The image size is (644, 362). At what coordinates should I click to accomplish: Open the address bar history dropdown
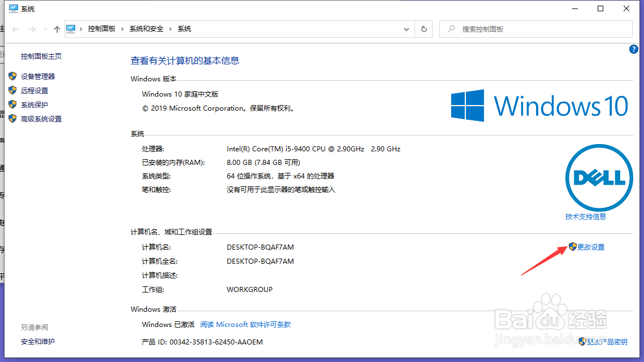point(406,29)
